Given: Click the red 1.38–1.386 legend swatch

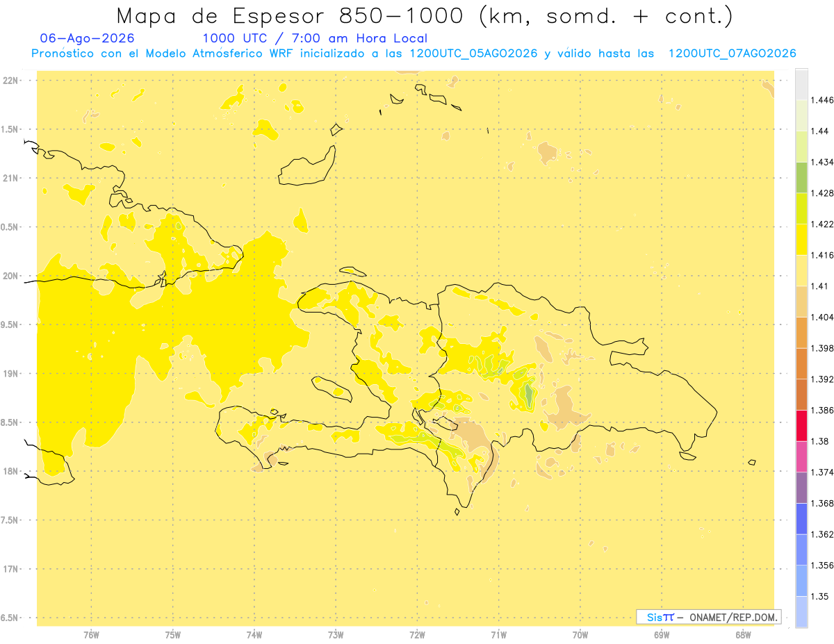Looking at the screenshot, I should click(801, 426).
